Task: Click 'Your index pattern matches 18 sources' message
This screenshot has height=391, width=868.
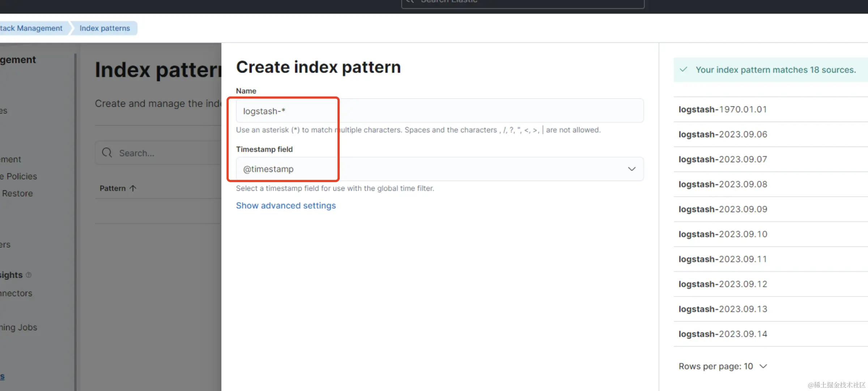Action: click(776, 70)
